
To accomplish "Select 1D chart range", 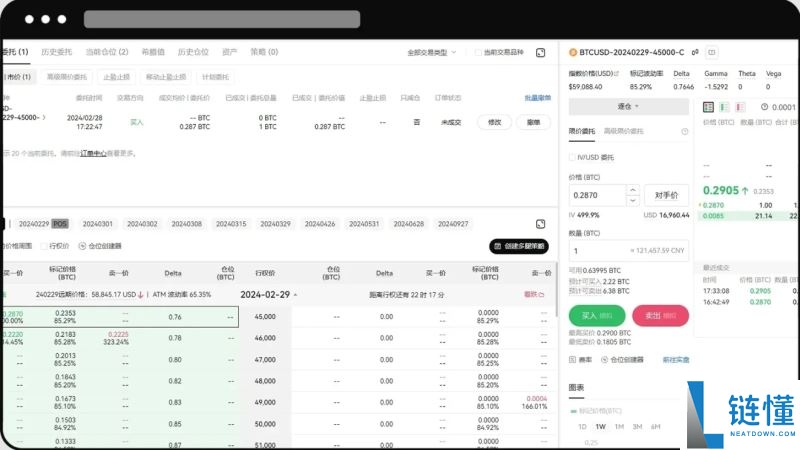I will click(582, 427).
